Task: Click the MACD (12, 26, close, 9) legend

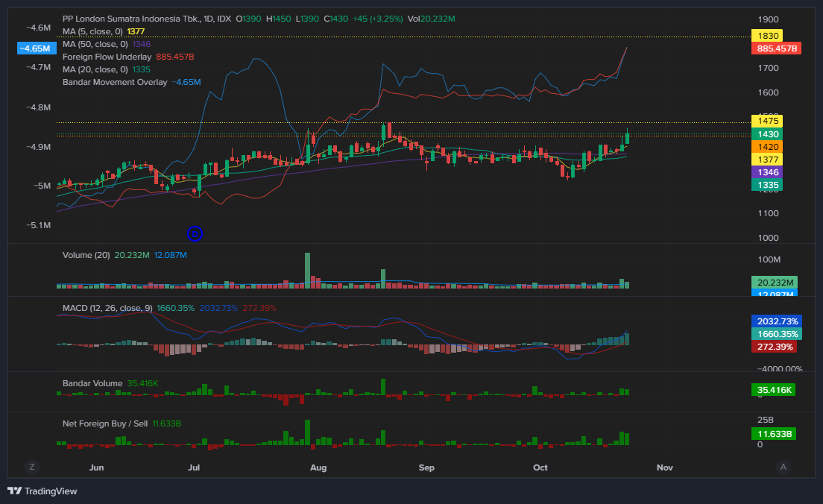Action: (107, 308)
